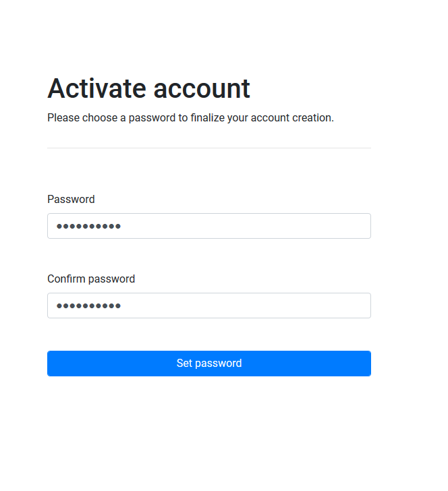Place cursor at end of Confirm password dots
The image size is (448, 491).
121,306
